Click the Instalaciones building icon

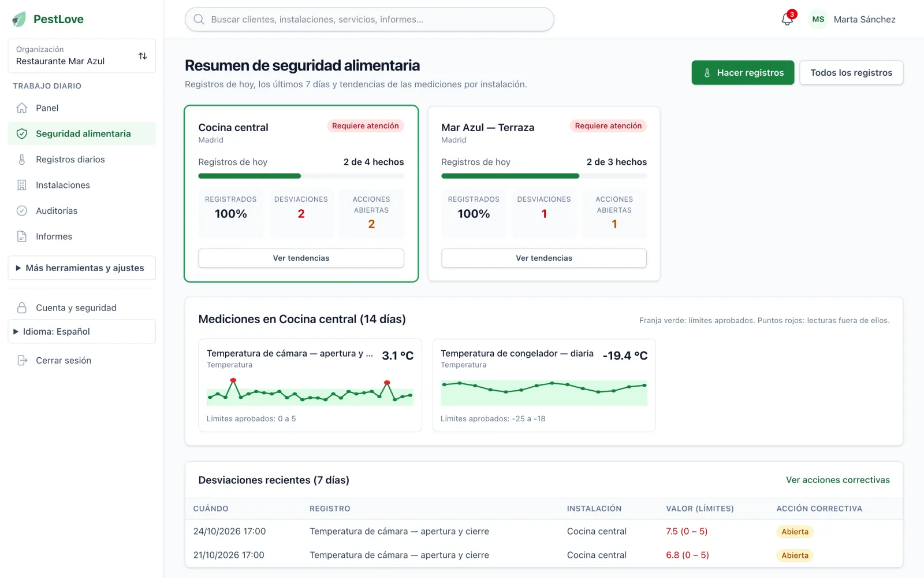(22, 185)
